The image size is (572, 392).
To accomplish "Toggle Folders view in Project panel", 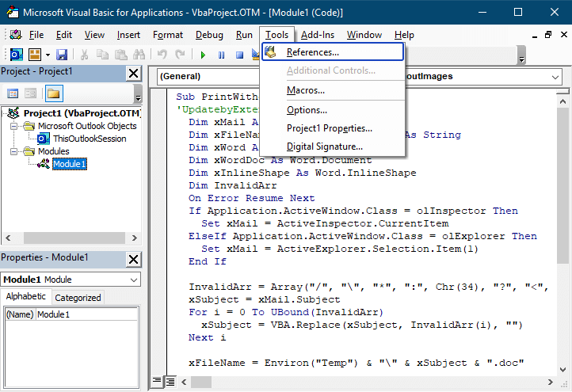I will pyautogui.click(x=53, y=93).
